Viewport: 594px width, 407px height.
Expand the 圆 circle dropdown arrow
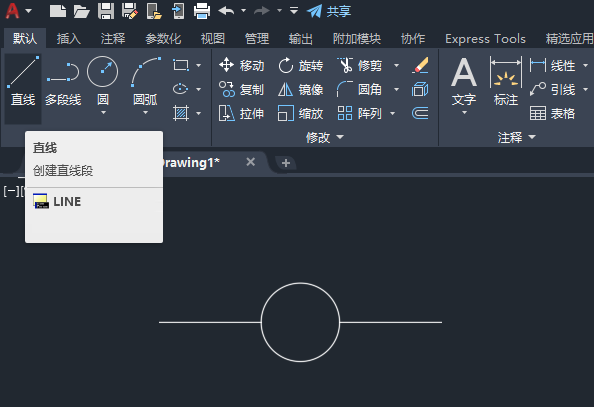click(103, 113)
